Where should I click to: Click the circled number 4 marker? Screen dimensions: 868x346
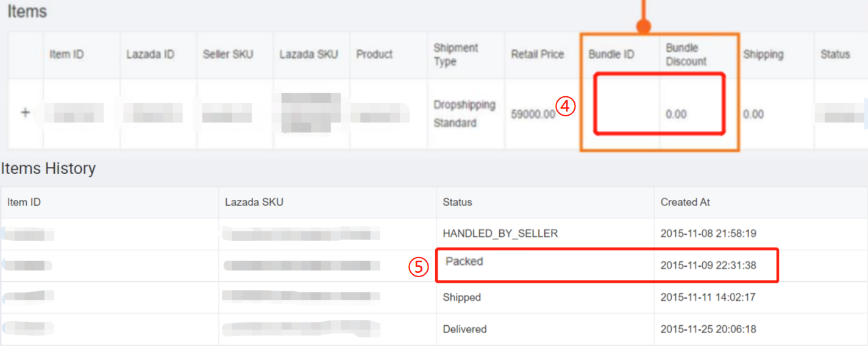(566, 107)
